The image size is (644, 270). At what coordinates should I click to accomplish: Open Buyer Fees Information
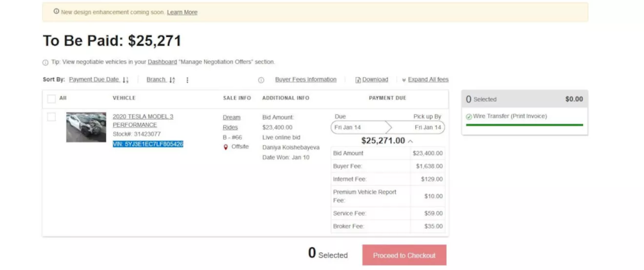pos(305,80)
